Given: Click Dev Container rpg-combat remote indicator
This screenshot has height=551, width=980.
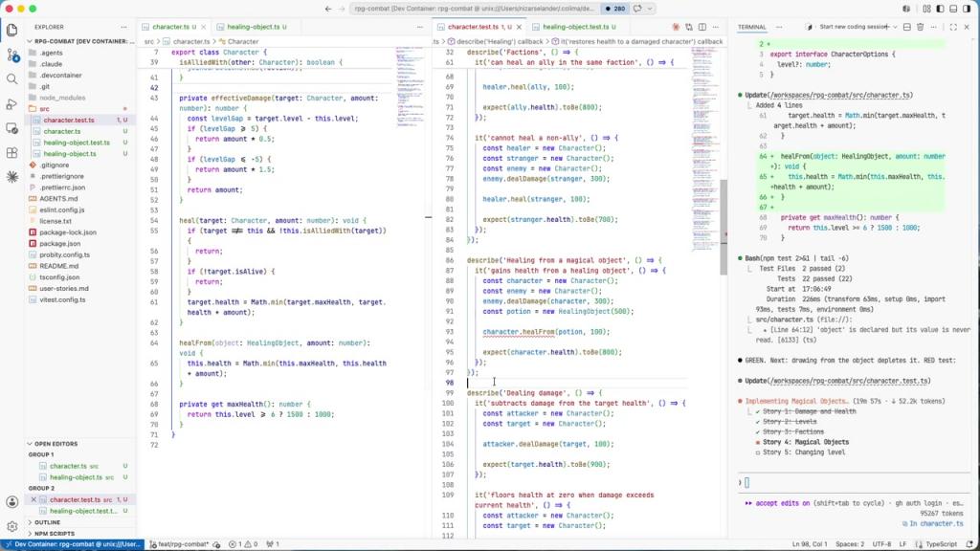Looking at the screenshot, I should pyautogui.click(x=73, y=544).
